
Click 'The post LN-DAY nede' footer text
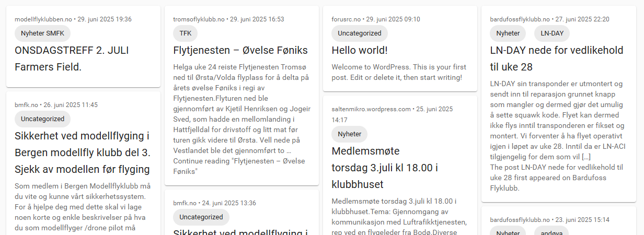[x=557, y=178]
